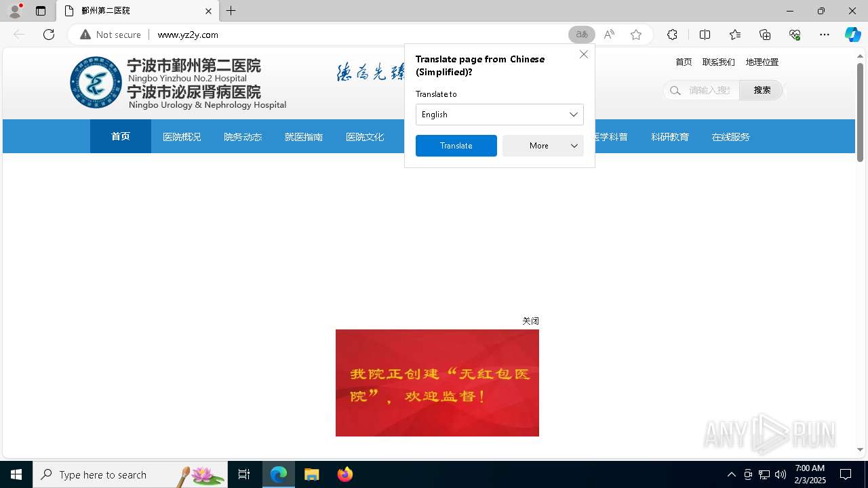868x488 pixels.
Task: Click the red 无红包医院 banner image
Action: pyautogui.click(x=437, y=383)
